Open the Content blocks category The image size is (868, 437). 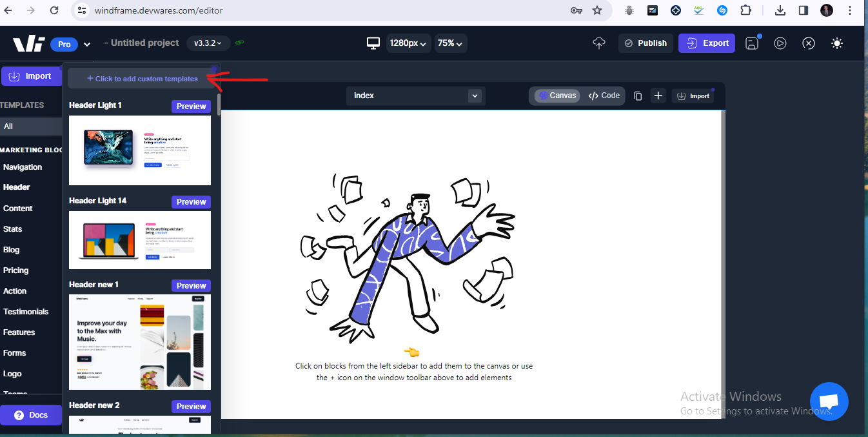(x=18, y=208)
